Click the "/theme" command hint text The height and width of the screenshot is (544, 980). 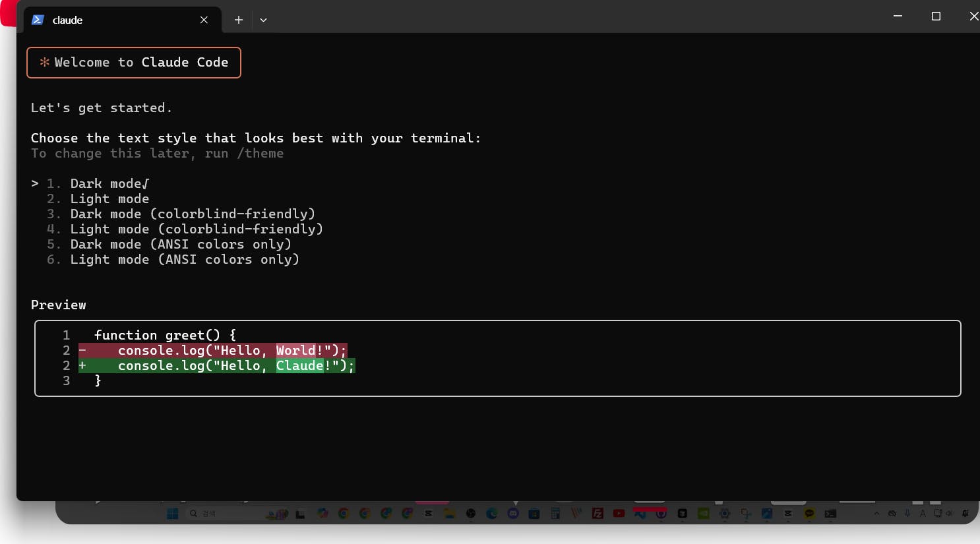(260, 153)
